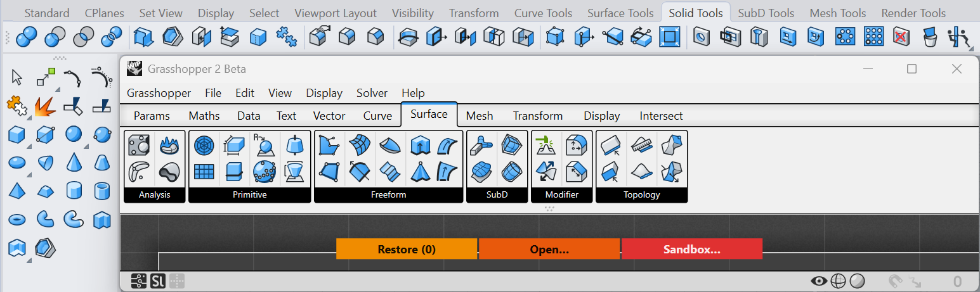Toggle the shaded sphere display mode
The height and width of the screenshot is (292, 980).
tap(858, 281)
